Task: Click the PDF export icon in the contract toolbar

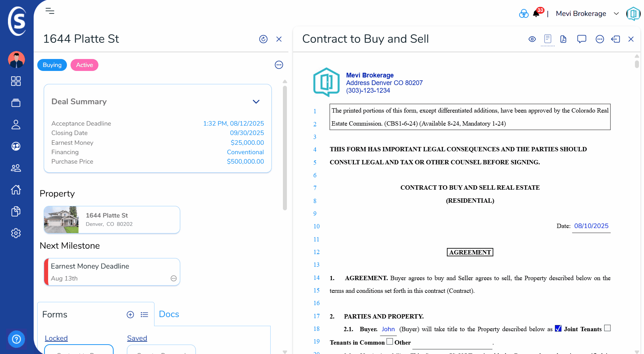Action: [563, 39]
